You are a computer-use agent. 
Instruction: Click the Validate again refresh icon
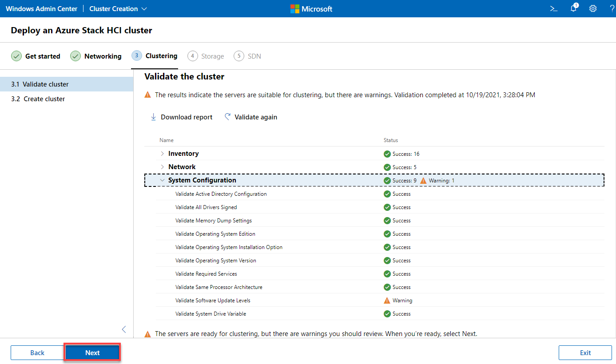(227, 117)
